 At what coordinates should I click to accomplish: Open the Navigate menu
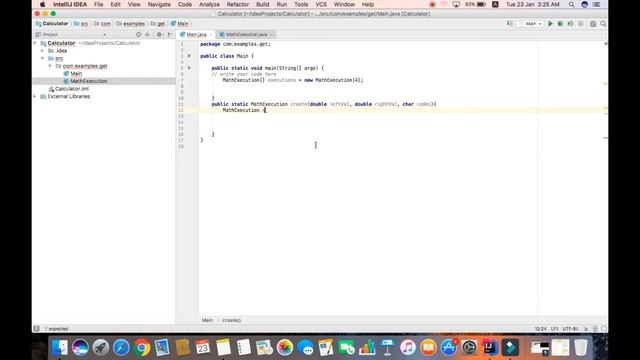click(159, 4)
